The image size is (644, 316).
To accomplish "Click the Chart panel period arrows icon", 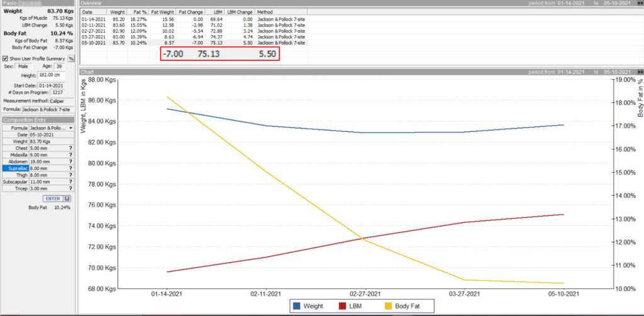I will pyautogui.click(x=640, y=72).
